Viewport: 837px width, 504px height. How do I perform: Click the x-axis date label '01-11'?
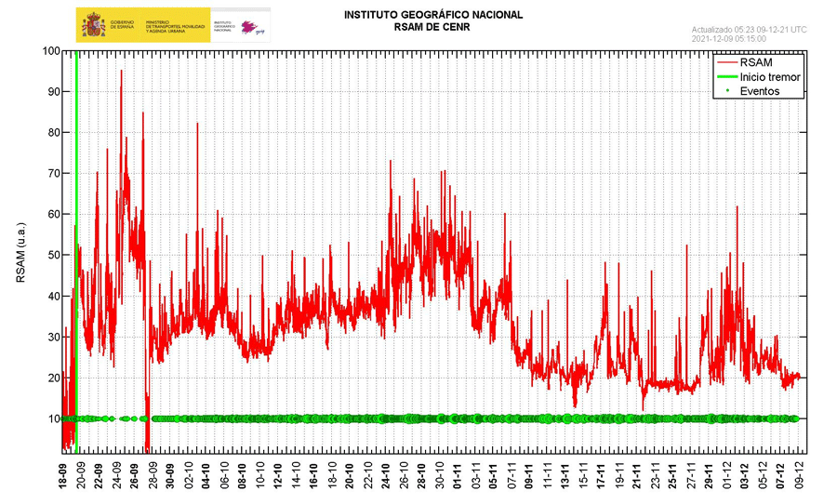(x=457, y=476)
